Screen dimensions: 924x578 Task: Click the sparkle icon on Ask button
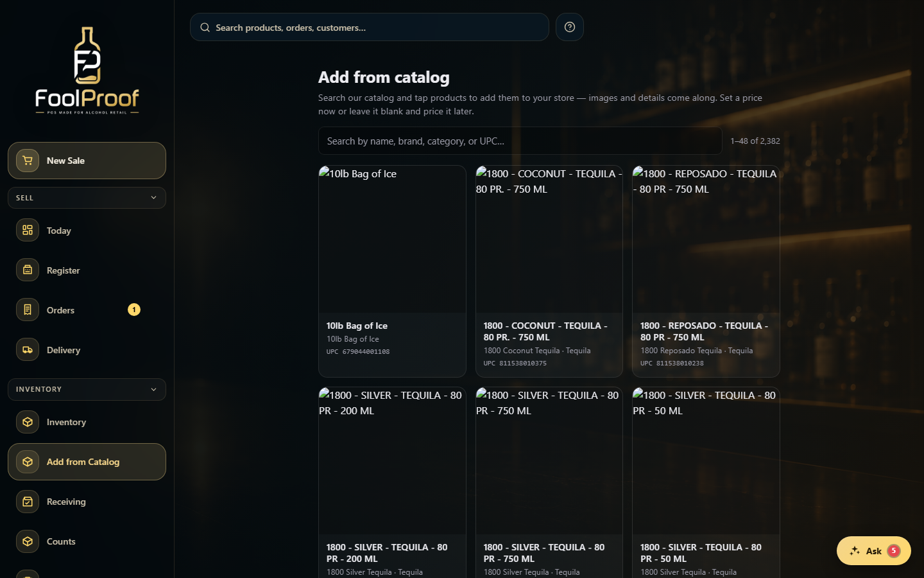coord(855,551)
